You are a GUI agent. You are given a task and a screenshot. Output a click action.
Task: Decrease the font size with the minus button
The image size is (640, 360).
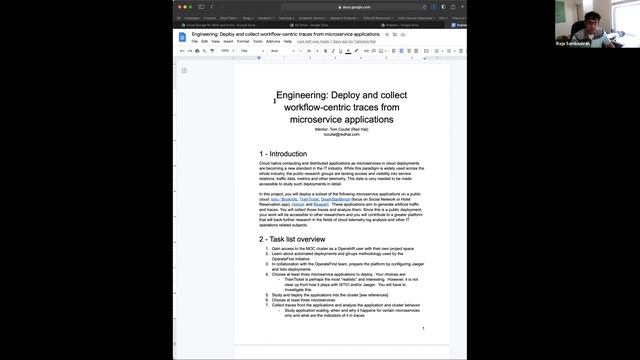pos(300,51)
